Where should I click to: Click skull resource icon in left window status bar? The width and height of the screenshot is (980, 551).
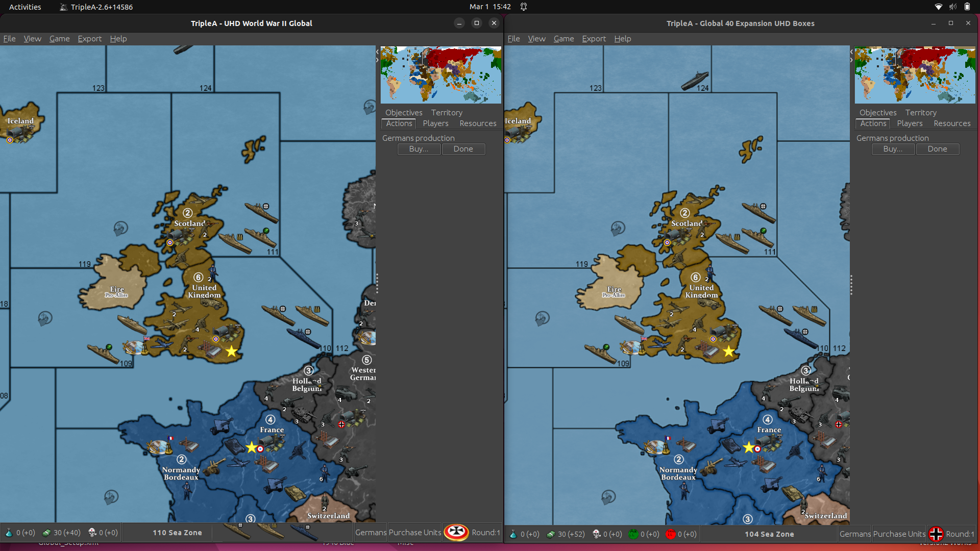(x=92, y=533)
